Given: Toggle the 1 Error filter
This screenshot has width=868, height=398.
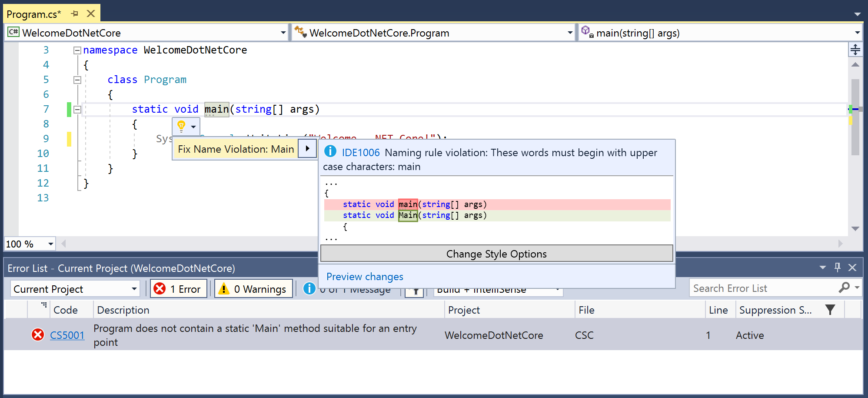Looking at the screenshot, I should coord(179,289).
